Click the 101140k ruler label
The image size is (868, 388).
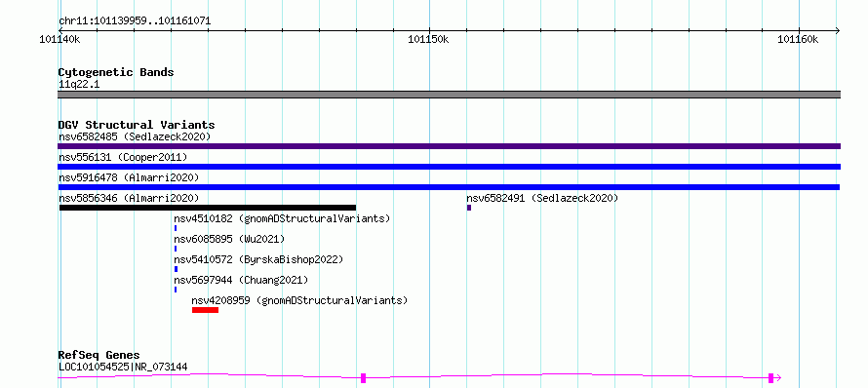coord(60,39)
